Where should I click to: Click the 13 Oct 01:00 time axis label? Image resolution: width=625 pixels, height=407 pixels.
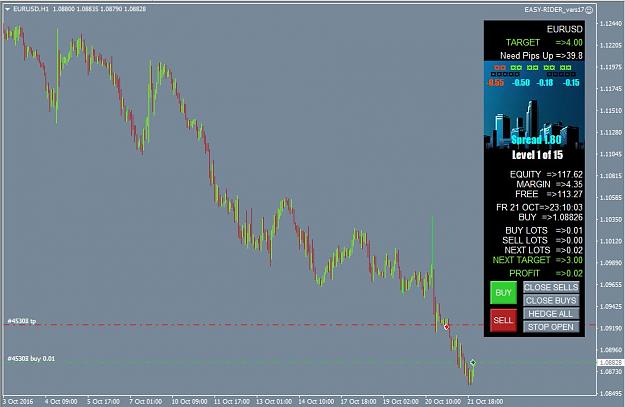(x=274, y=401)
